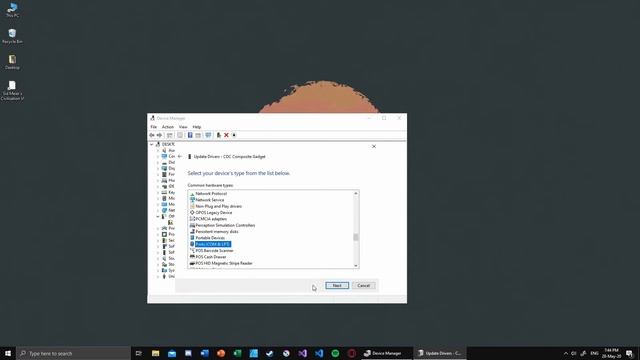Viewport: 640px width, 360px height.
Task: Open Task View from the taskbar
Action: 139,353
